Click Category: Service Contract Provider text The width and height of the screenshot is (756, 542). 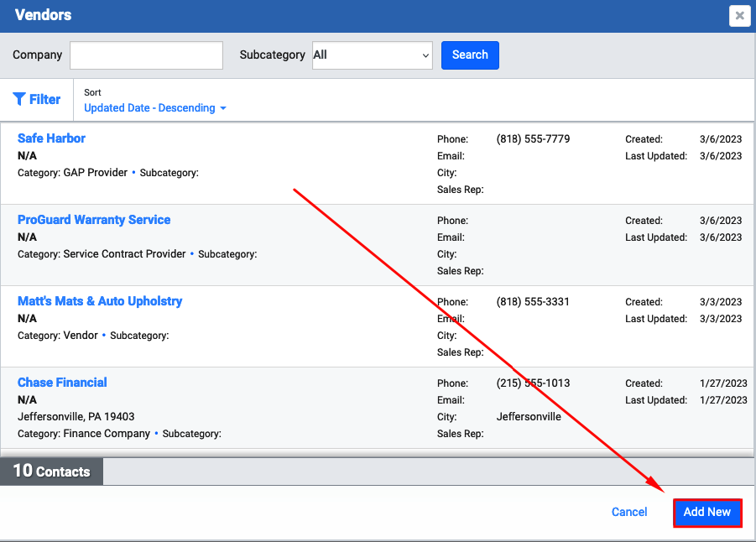(x=102, y=254)
